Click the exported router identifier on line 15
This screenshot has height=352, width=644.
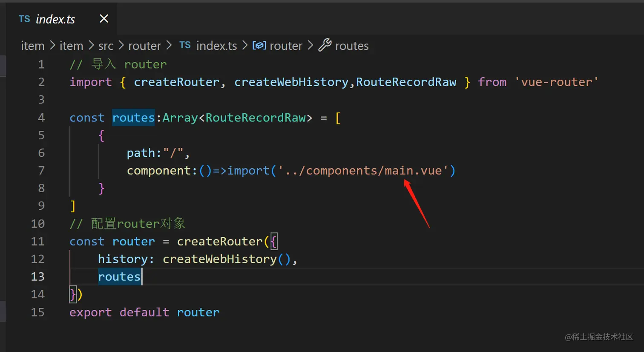(x=198, y=312)
